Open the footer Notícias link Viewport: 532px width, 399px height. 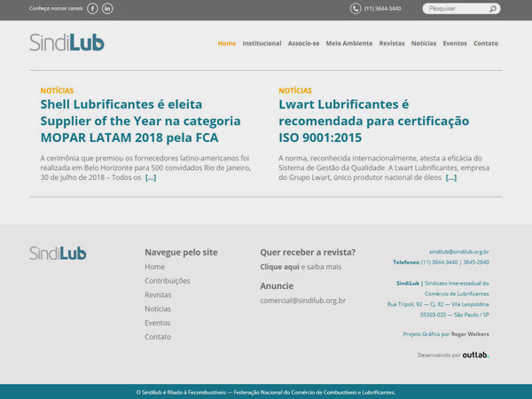coord(158,309)
